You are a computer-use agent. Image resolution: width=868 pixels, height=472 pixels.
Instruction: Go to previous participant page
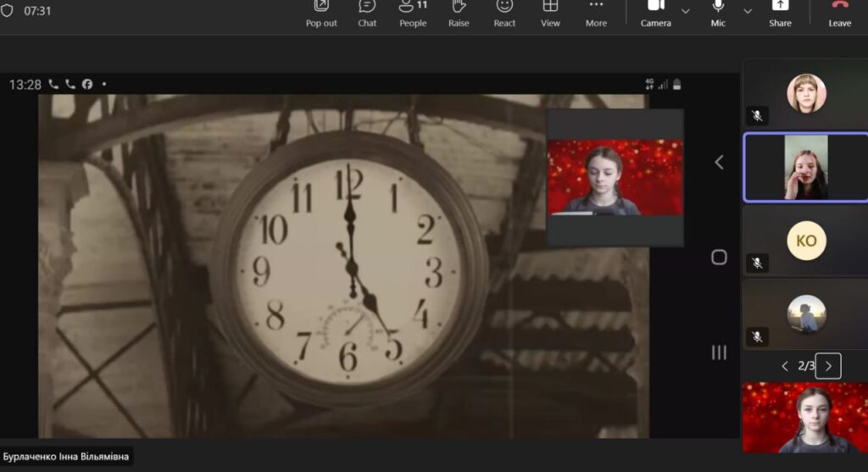[784, 366]
